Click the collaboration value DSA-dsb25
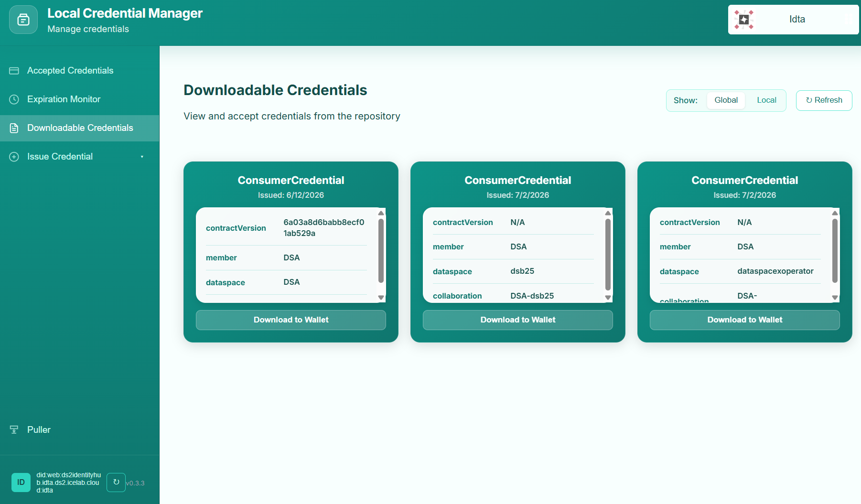 click(532, 296)
